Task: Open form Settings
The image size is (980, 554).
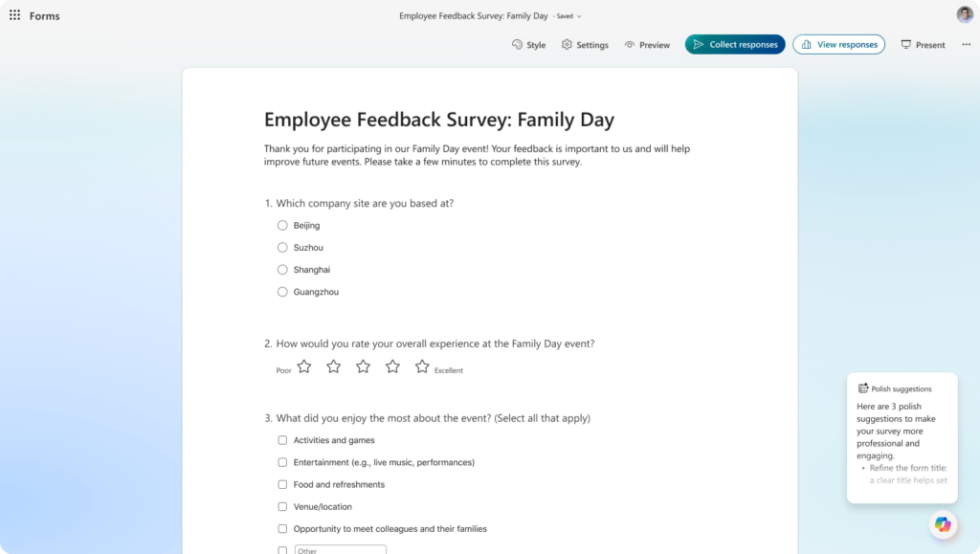Action: [x=584, y=44]
